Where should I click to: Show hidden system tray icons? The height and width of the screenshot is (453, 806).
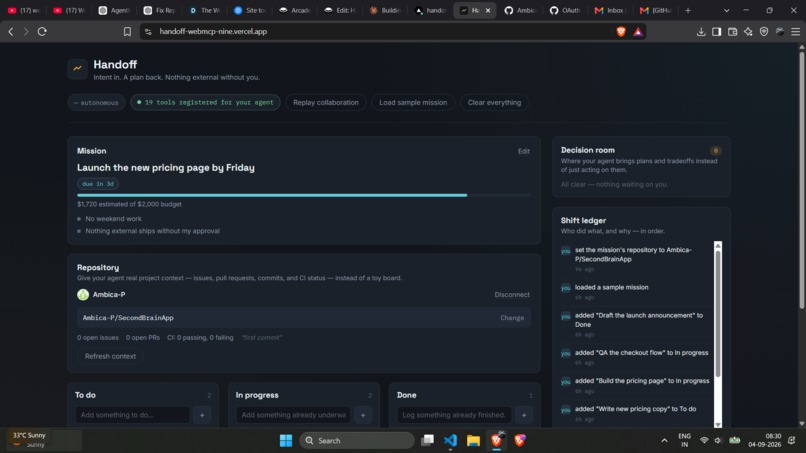click(x=664, y=441)
